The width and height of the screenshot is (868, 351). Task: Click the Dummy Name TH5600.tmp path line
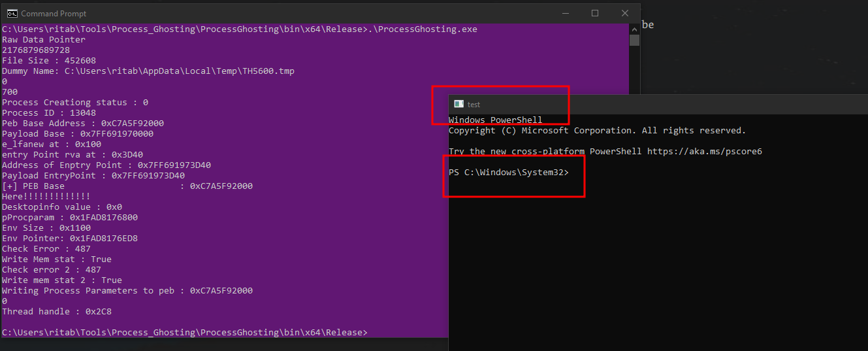point(148,71)
